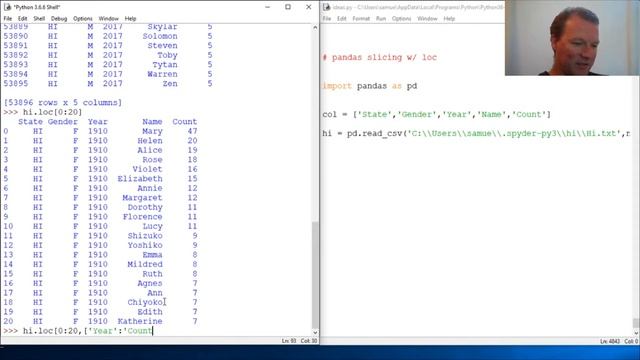Click the 'col =' list definition line
Viewport: 640px width, 360px height.
436,114
